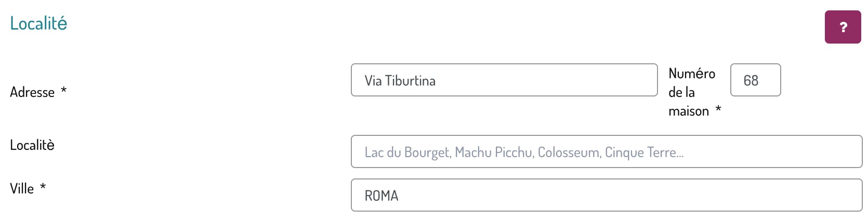Screen dimensions: 868x222
Task: Click the asterisk after Numéro de la maison
Action: pyautogui.click(x=718, y=109)
